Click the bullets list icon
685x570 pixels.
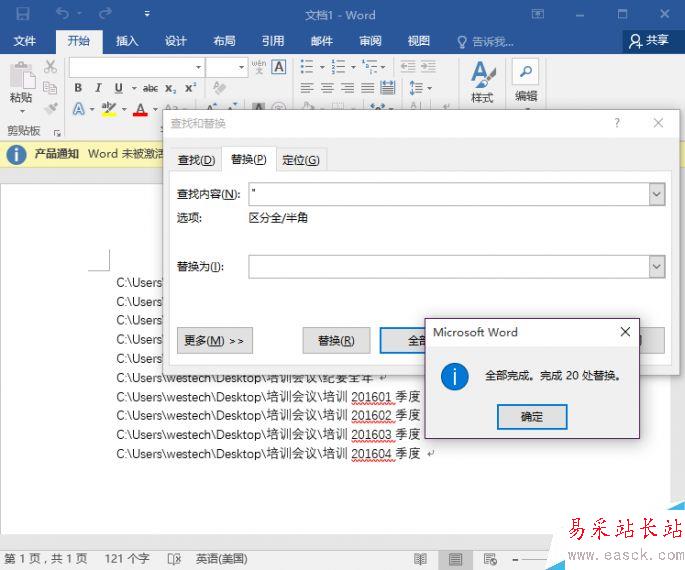pos(307,67)
